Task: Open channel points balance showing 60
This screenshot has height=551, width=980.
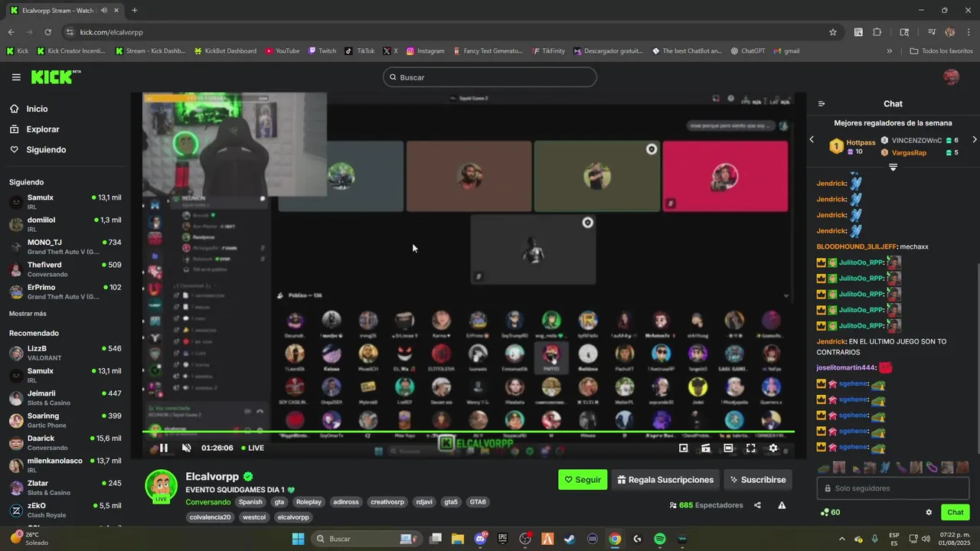Action: pyautogui.click(x=830, y=513)
